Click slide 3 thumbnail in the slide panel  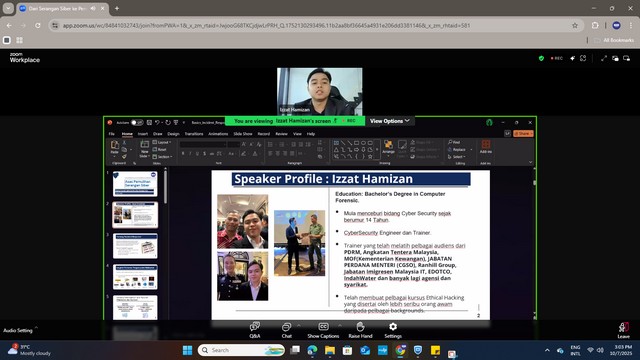click(135, 246)
